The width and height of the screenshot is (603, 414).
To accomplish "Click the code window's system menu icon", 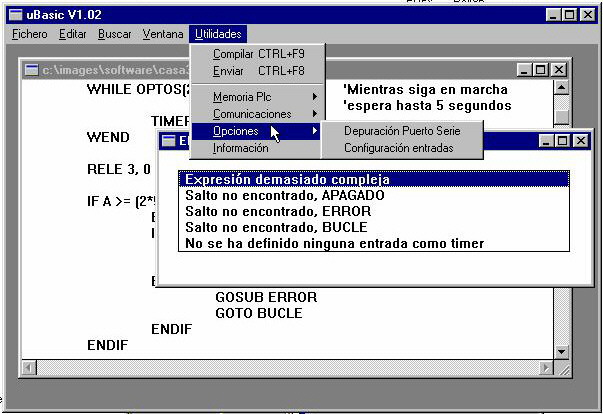I will 32,70.
